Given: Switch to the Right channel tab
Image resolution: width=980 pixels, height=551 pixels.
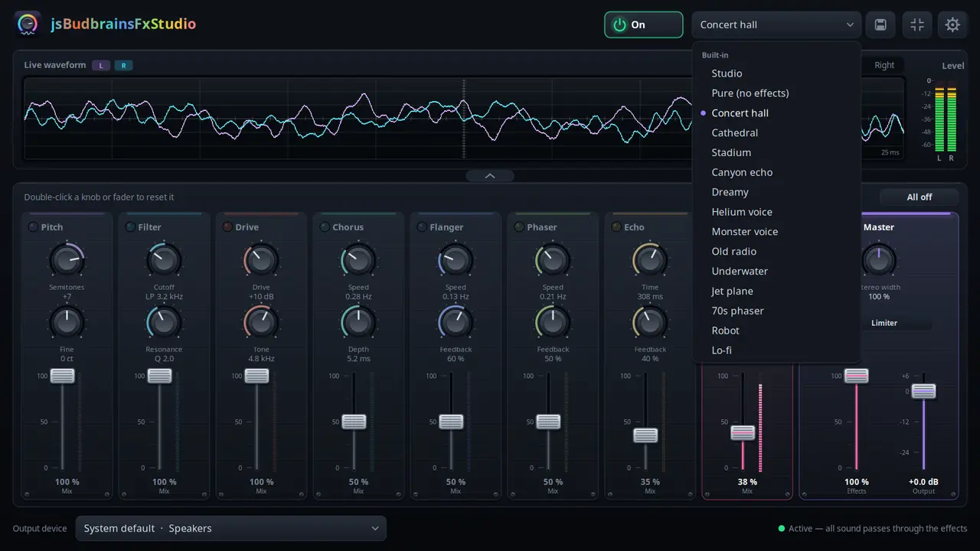Looking at the screenshot, I should click(x=884, y=65).
